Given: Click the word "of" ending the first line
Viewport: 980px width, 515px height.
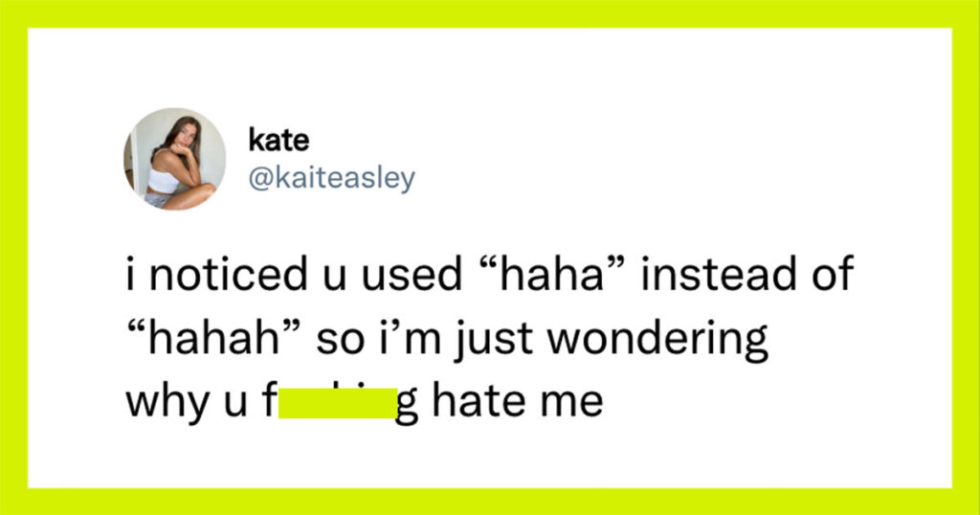Looking at the screenshot, I should (x=833, y=274).
